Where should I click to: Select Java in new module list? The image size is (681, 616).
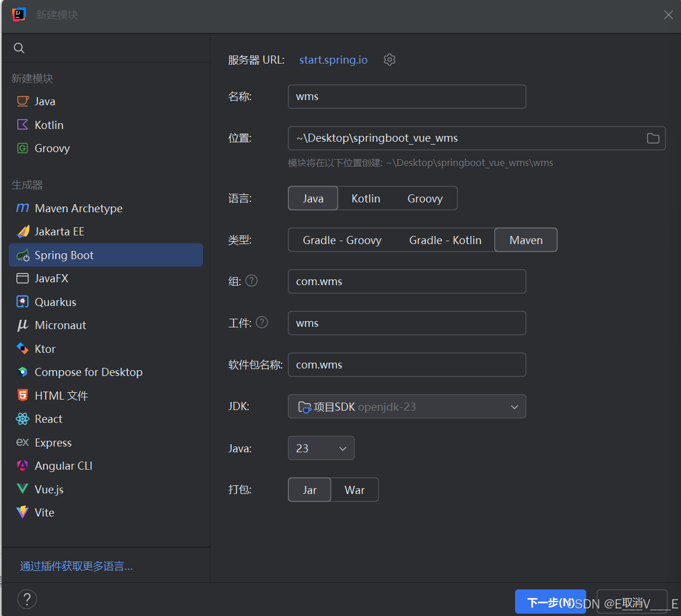106,101
